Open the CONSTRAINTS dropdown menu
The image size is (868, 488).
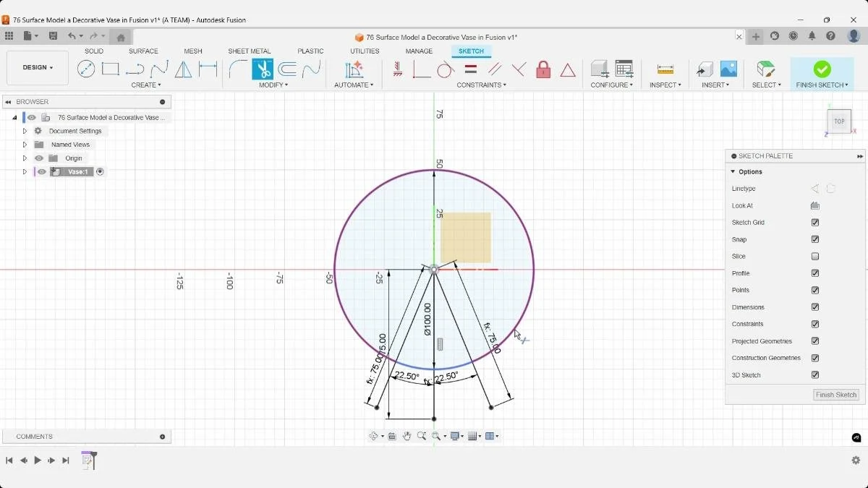(481, 85)
